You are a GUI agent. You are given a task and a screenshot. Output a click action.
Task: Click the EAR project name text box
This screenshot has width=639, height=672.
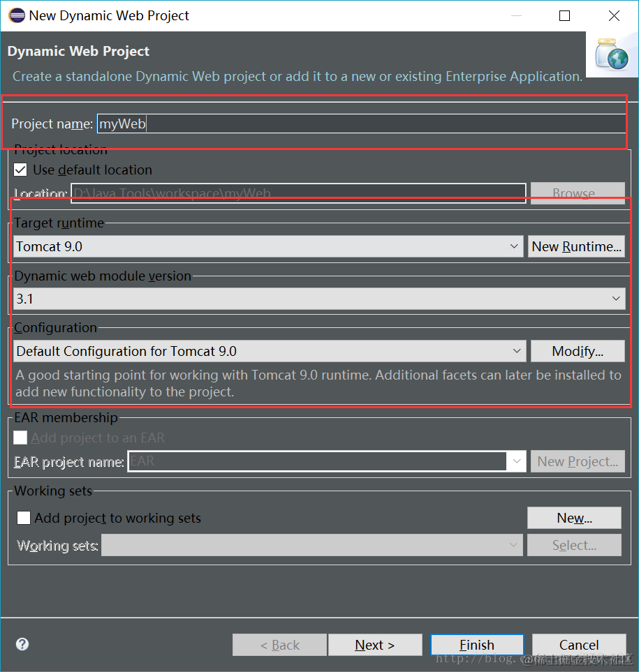317,461
